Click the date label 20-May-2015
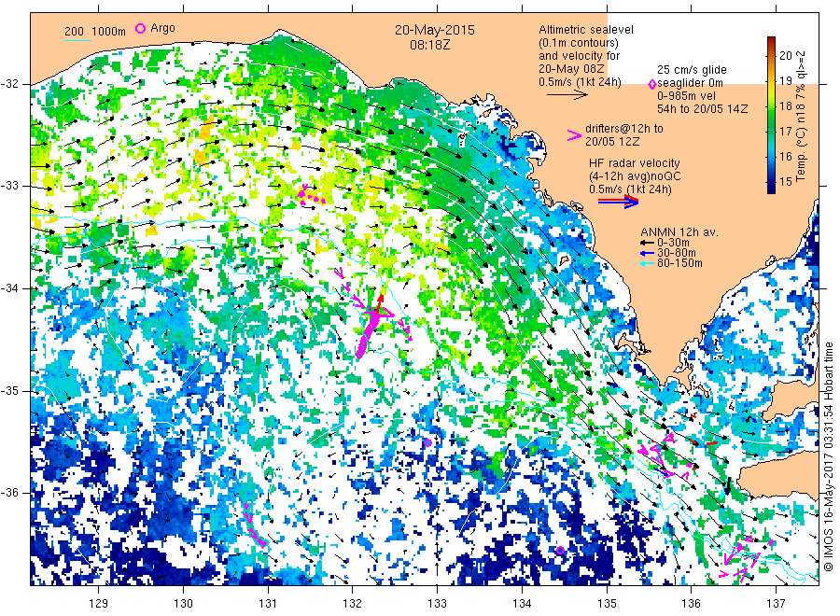The height and width of the screenshot is (616, 840). [434, 30]
